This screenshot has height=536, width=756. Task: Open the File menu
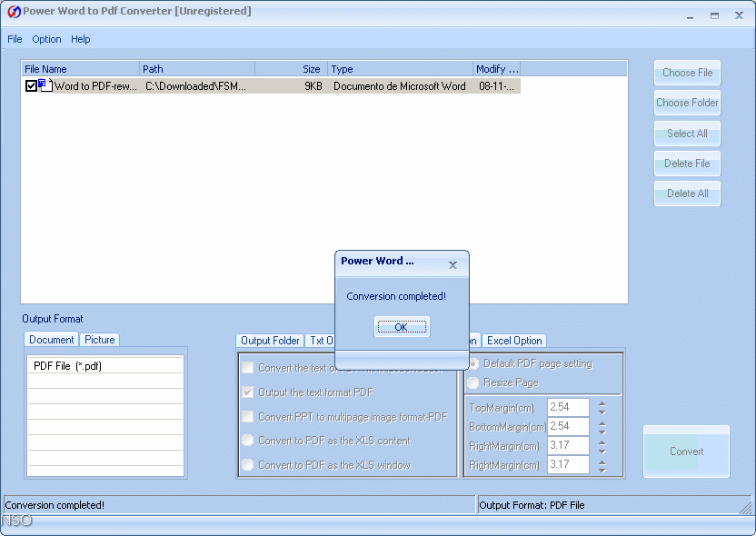pos(15,39)
